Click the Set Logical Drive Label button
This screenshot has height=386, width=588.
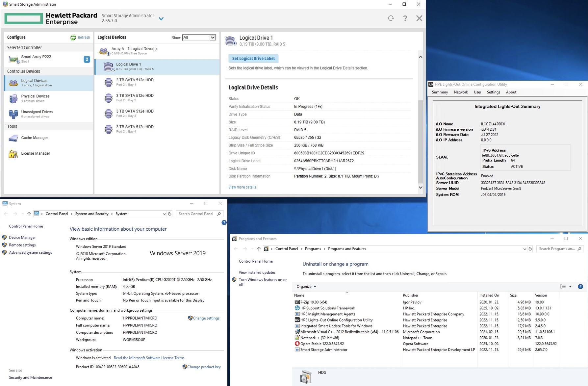pyautogui.click(x=253, y=59)
